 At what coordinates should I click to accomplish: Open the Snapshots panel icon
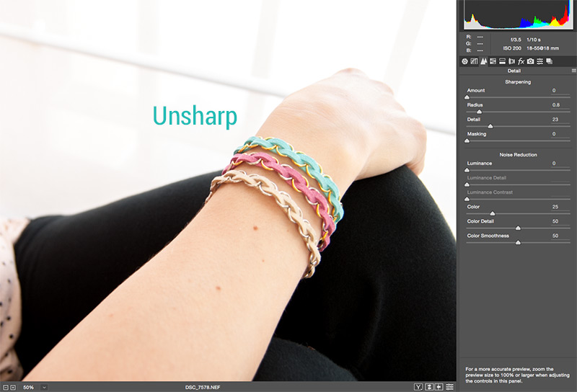tap(550, 61)
